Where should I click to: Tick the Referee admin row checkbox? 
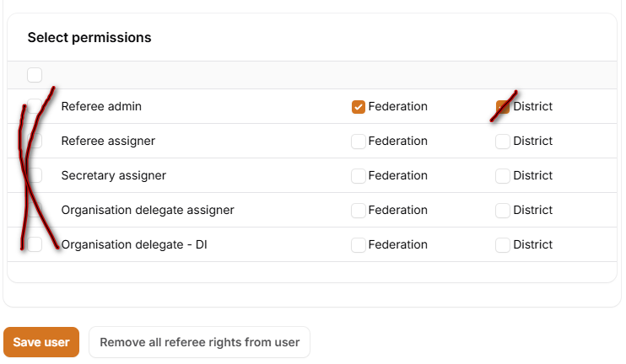(x=35, y=107)
